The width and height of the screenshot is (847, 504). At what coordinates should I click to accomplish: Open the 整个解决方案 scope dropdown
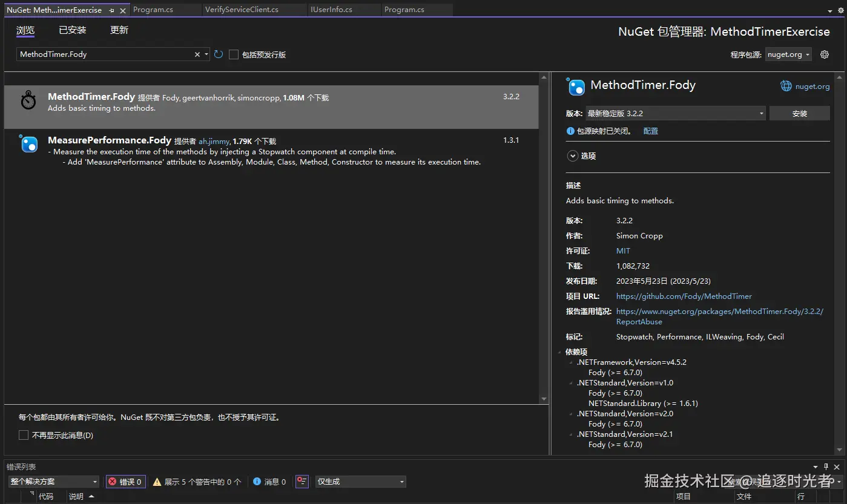[x=54, y=482]
